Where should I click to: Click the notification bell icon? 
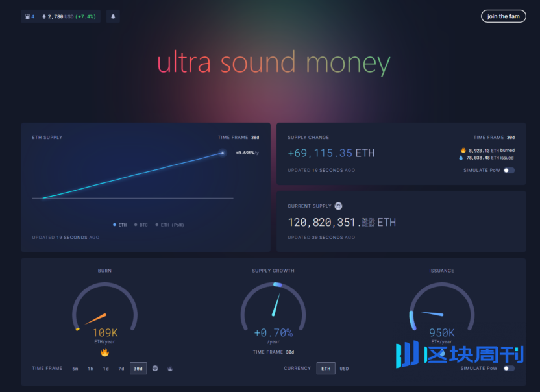113,16
